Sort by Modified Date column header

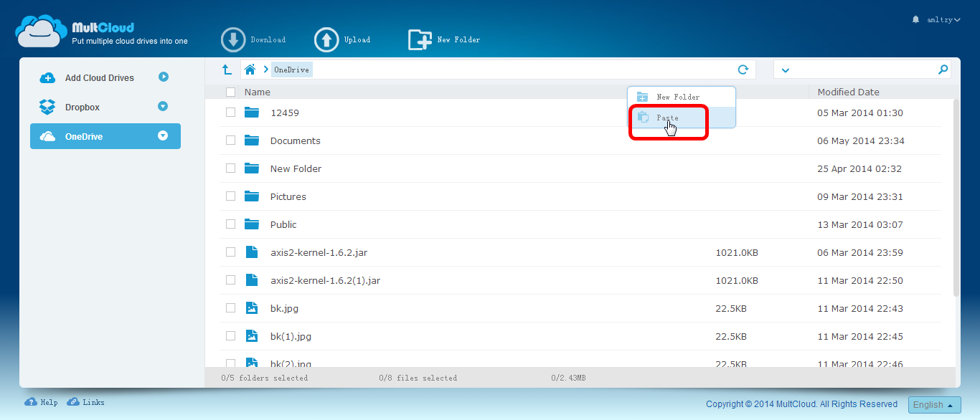(849, 92)
